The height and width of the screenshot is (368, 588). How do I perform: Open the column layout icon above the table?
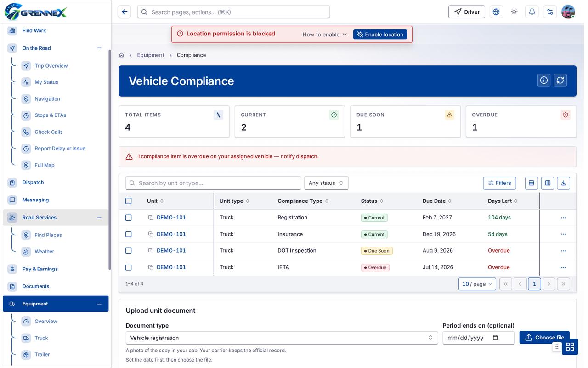[x=548, y=183]
